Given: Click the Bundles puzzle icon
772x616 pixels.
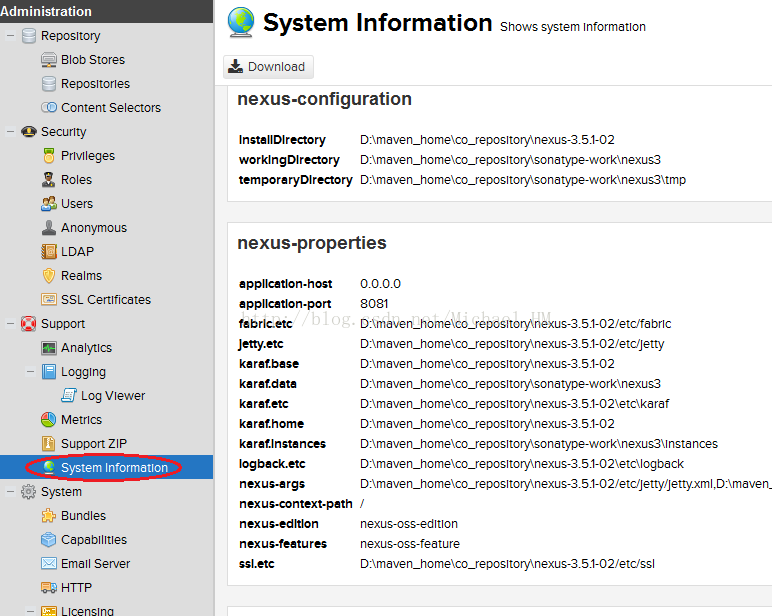Looking at the screenshot, I should (49, 516).
